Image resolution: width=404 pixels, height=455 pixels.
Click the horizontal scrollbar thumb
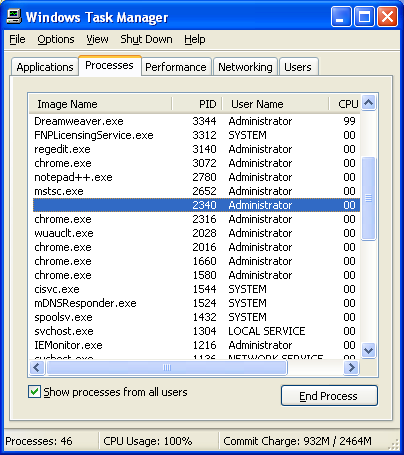click(167, 368)
